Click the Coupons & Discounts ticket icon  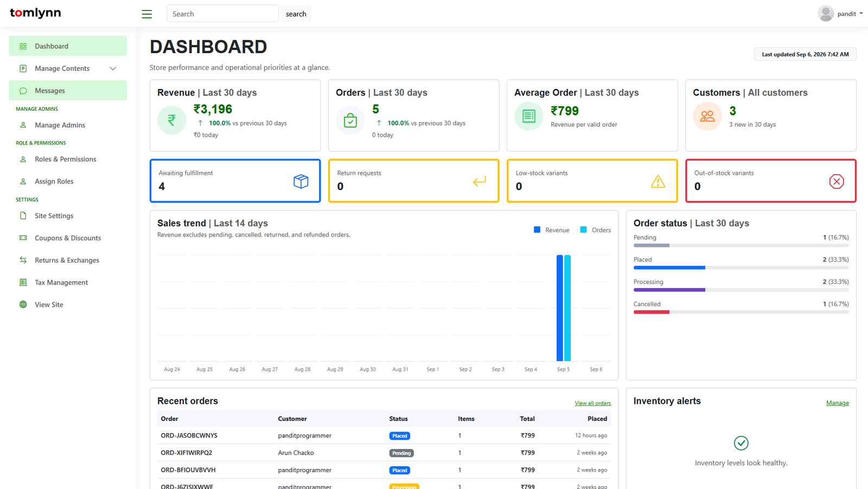coord(23,238)
